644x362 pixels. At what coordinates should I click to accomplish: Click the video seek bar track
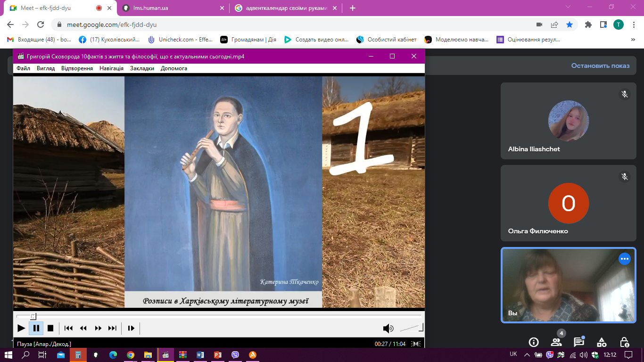coord(219,316)
